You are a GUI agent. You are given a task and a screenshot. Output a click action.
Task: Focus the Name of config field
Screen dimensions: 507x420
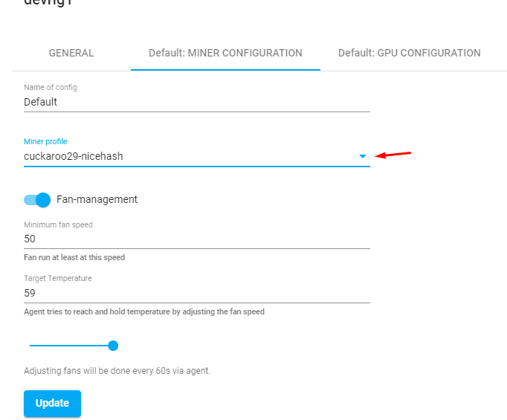pos(197,102)
